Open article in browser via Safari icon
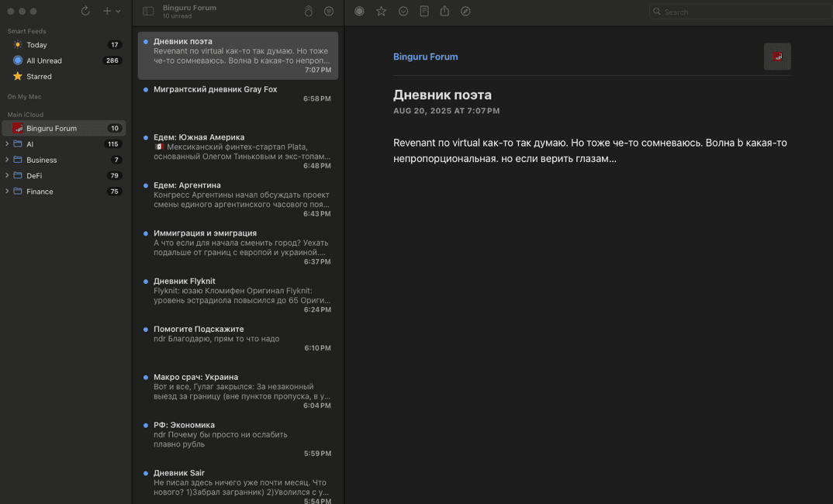The image size is (833, 504). click(x=465, y=12)
